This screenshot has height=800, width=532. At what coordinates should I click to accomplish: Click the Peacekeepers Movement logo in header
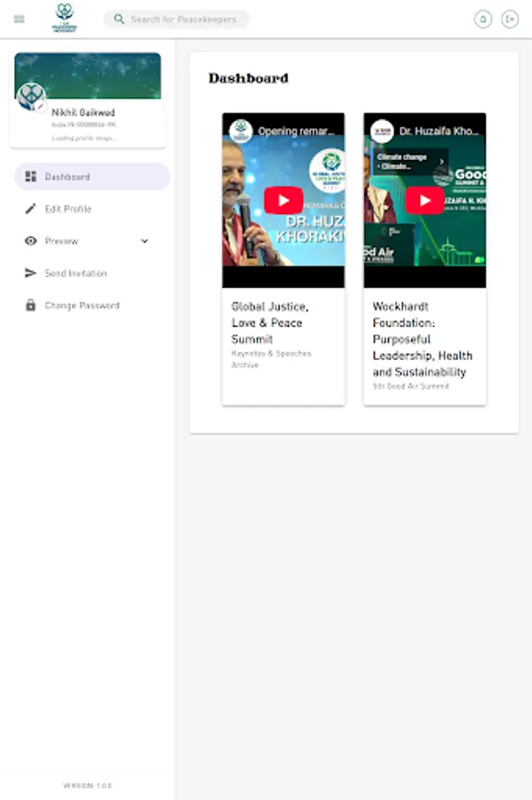tap(65, 18)
